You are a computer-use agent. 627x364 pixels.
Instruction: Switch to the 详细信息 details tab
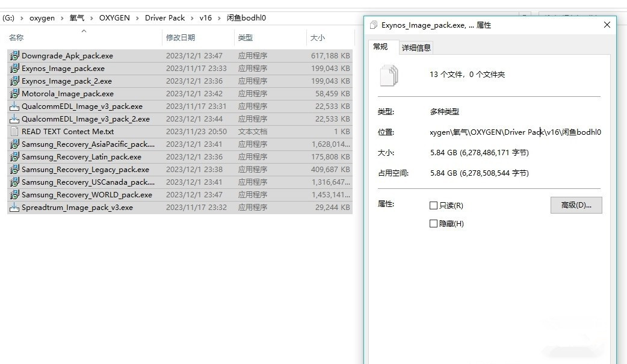[416, 48]
